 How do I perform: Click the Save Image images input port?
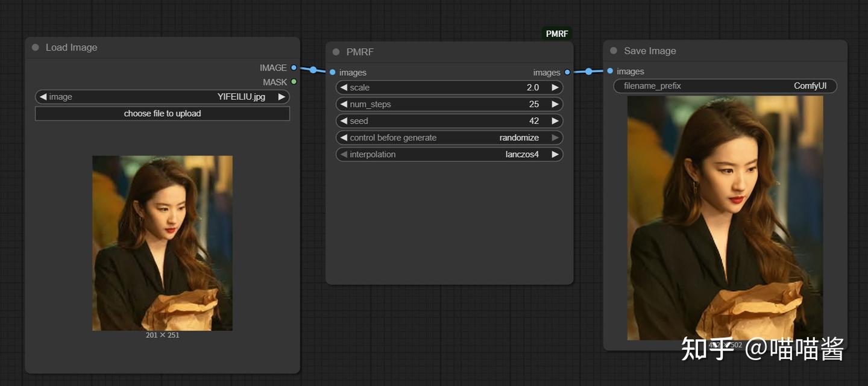pos(610,71)
